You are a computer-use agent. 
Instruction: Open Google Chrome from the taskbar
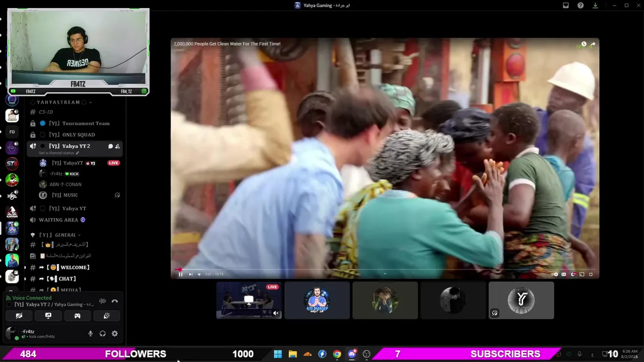click(337, 354)
